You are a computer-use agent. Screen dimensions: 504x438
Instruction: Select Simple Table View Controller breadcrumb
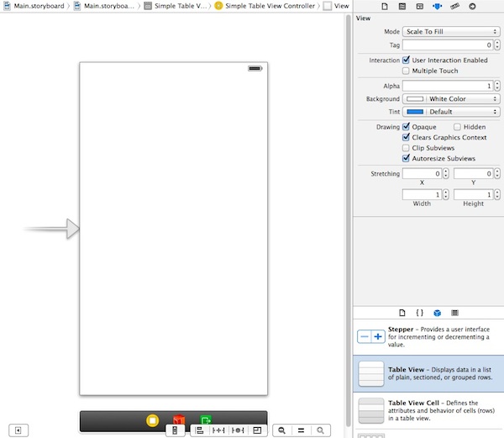(264, 6)
